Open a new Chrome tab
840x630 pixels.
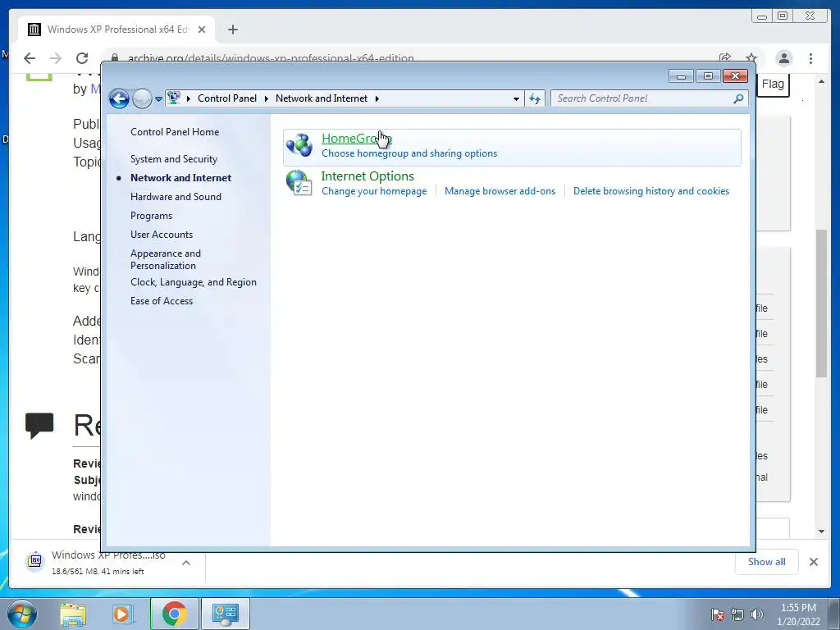[x=232, y=30]
